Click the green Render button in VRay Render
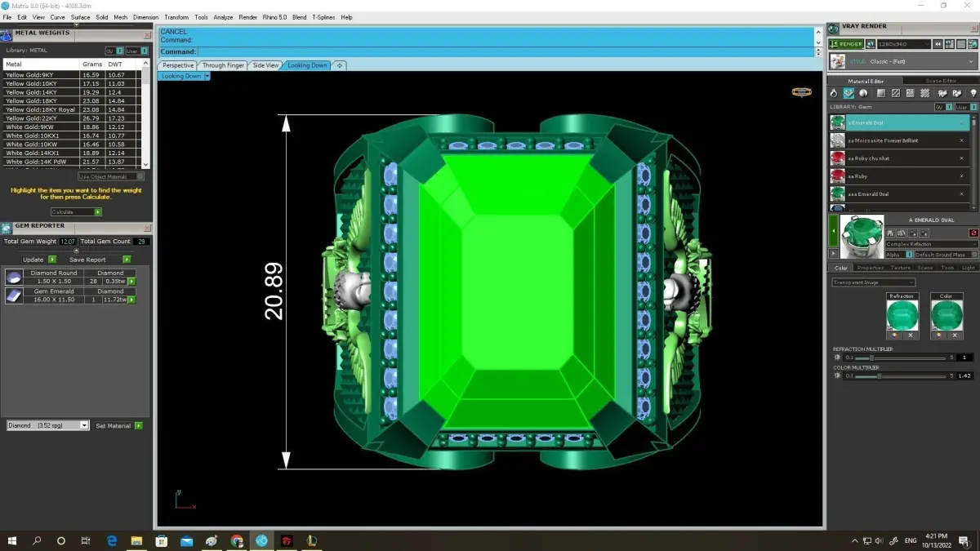The height and width of the screenshot is (551, 980). click(x=846, y=44)
